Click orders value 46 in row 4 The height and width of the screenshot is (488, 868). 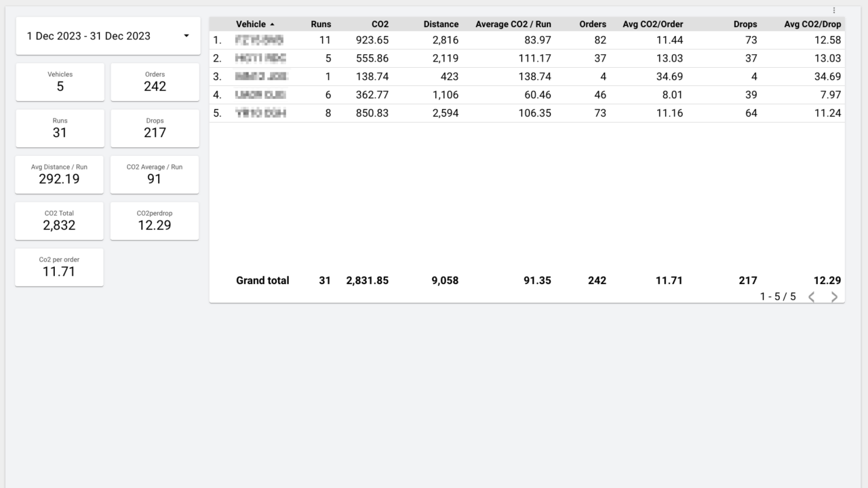[600, 95]
